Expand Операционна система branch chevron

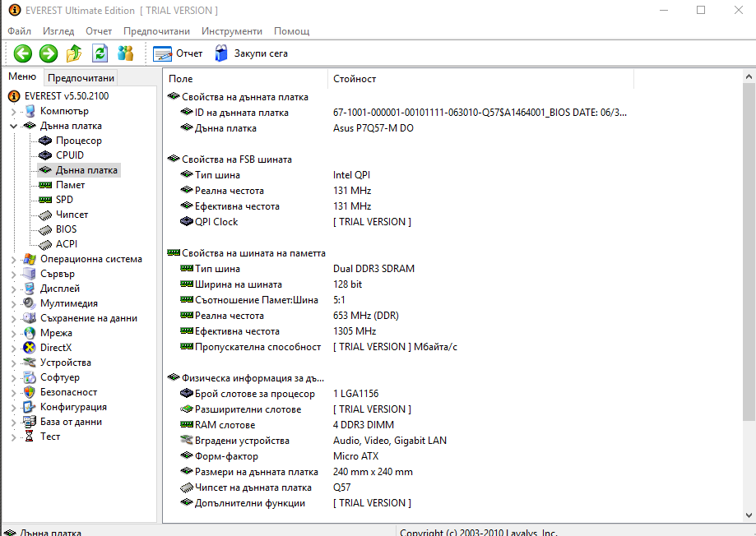pyautogui.click(x=13, y=260)
